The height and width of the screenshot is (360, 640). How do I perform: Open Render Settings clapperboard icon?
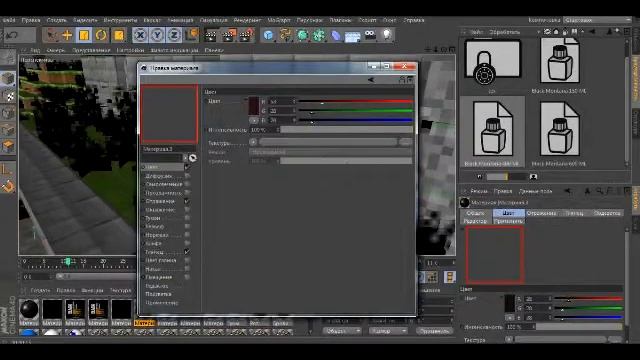click(246, 36)
